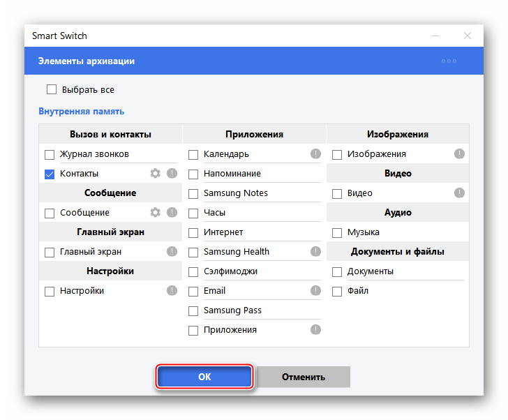The height and width of the screenshot is (420, 508).
Task: Click Вызов и контакты column header
Action: 110,134
